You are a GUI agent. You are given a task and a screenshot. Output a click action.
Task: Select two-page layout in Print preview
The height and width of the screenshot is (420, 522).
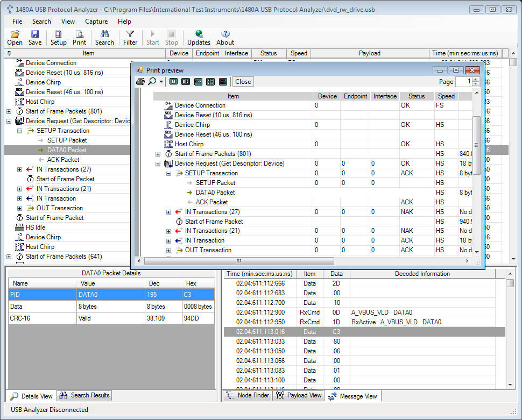coord(186,82)
